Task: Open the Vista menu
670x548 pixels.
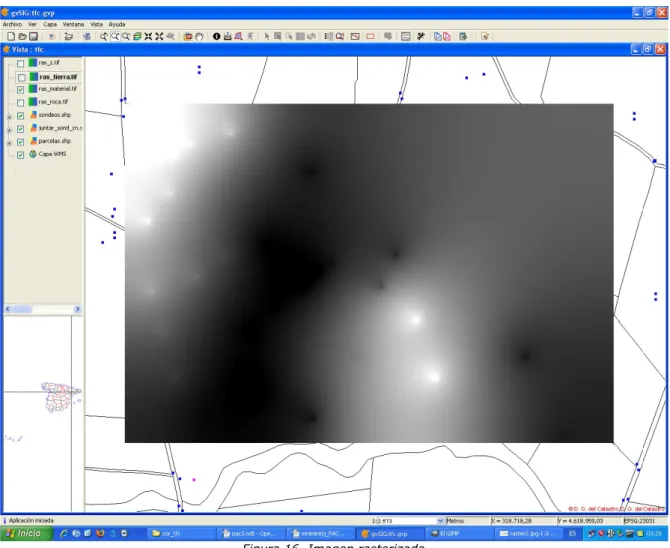Action: 96,24
